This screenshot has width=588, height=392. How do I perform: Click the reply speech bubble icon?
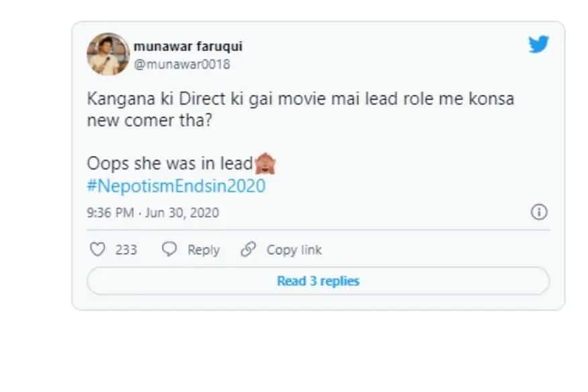pos(170,249)
